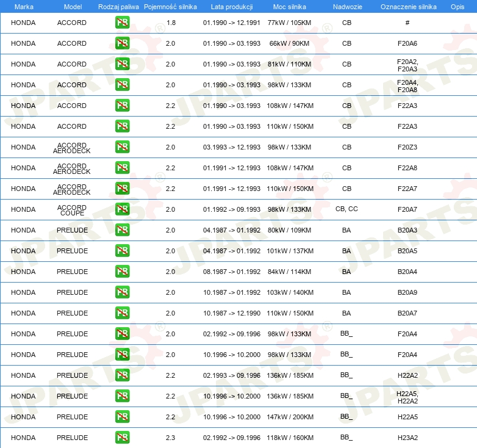Select the # engine designation cell
The height and width of the screenshot is (448, 477).
[407, 23]
